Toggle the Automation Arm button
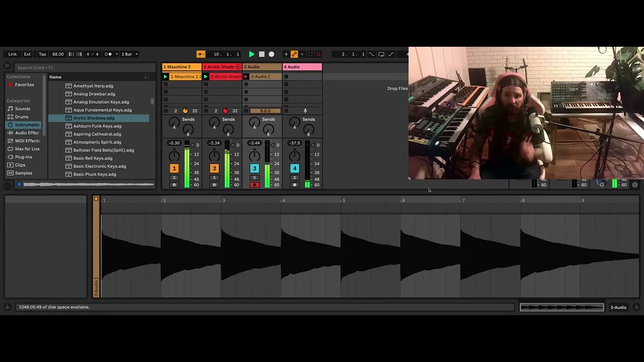The image size is (644, 362). coord(294,54)
